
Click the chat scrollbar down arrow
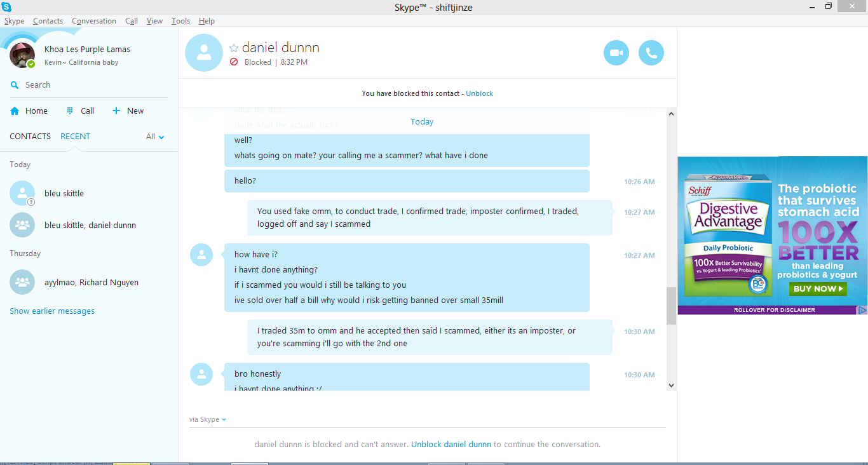point(671,385)
